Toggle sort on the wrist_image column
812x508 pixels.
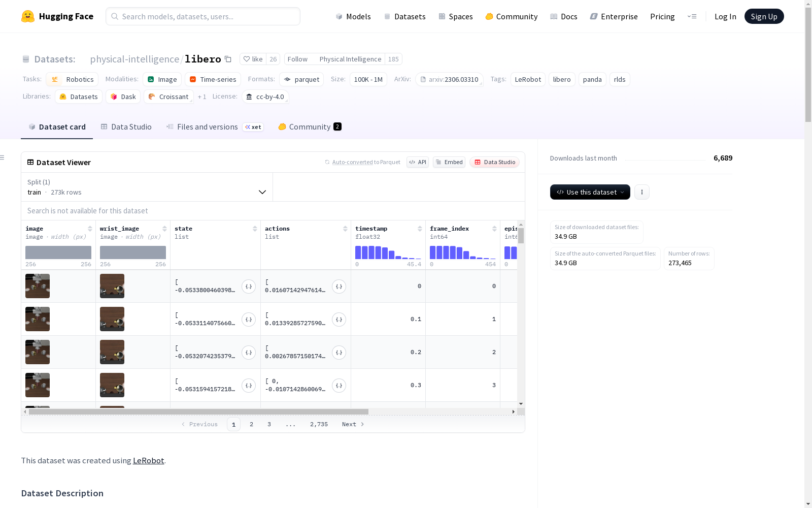[164, 229]
